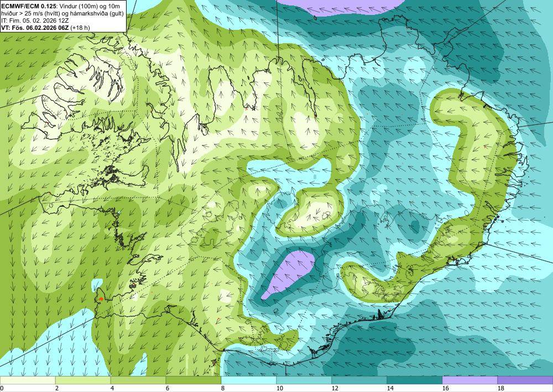Click the "(+18 h)" forecast lead time
The height and width of the screenshot is (392, 553).
pyautogui.click(x=80, y=28)
